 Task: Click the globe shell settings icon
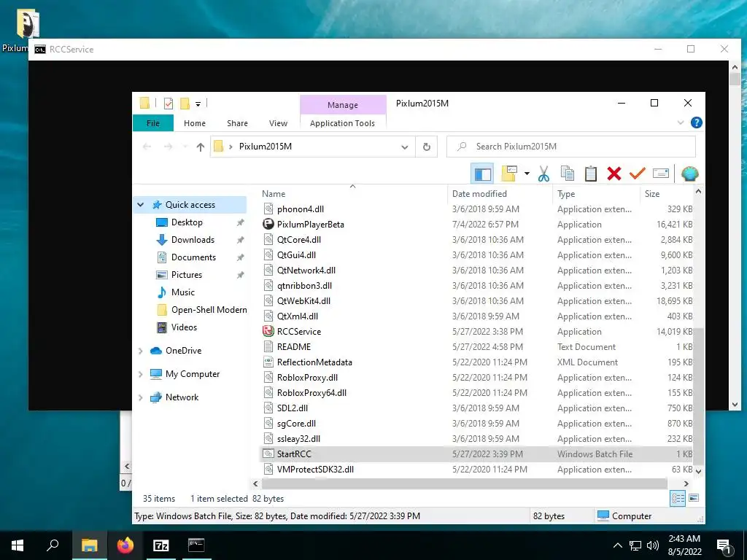coord(690,174)
